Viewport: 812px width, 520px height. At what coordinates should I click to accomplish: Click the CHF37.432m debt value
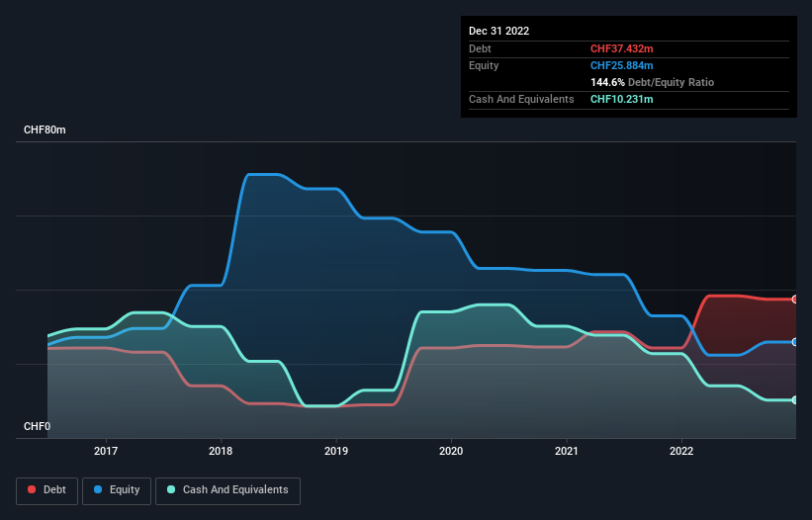coord(621,48)
